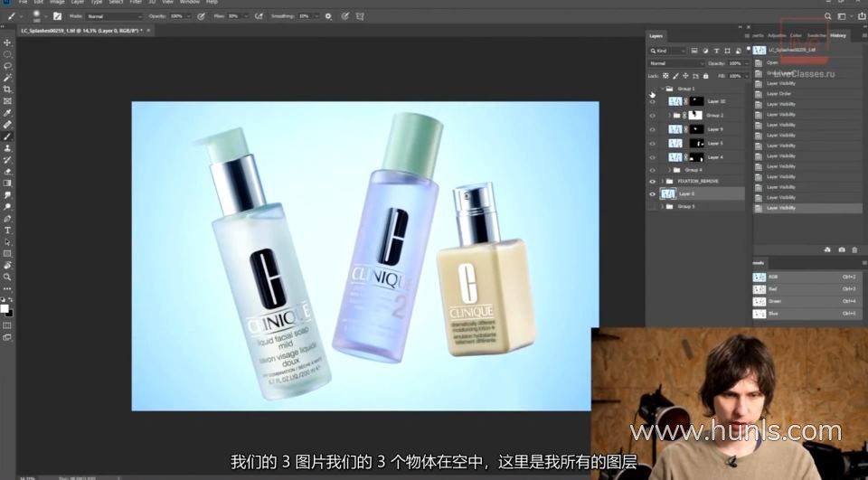Open the Image menu

pyautogui.click(x=57, y=2)
